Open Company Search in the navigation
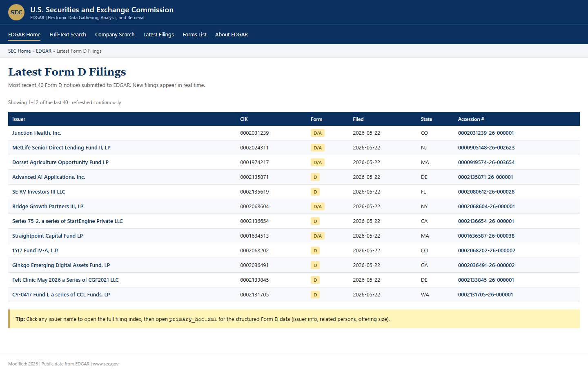Screen dimensions: 588x374 coord(115,35)
